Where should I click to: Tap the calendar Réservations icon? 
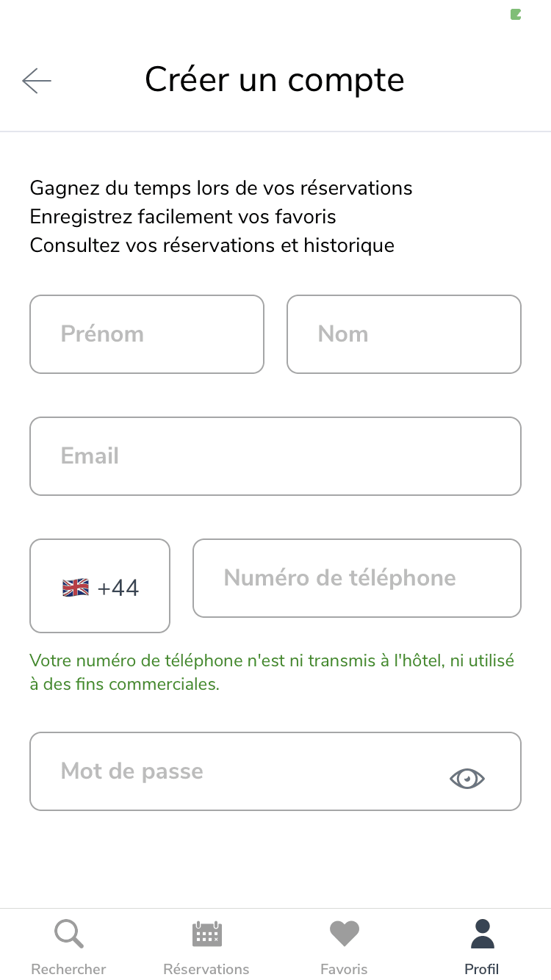click(x=206, y=934)
